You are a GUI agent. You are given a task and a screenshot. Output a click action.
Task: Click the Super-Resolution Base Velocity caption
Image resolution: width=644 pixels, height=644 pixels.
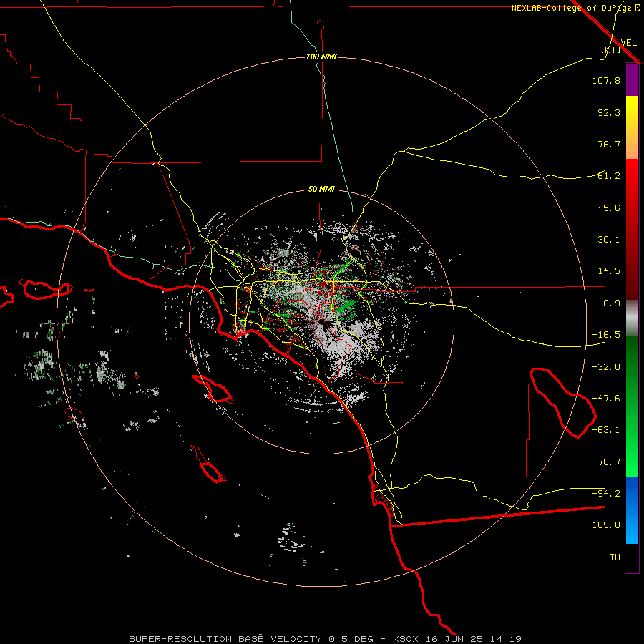point(326,639)
